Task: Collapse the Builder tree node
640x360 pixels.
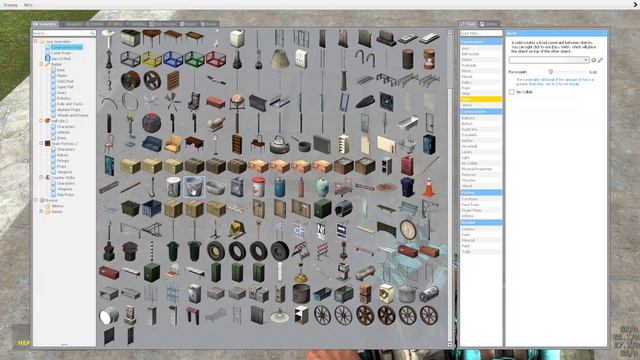Action: 41,64
